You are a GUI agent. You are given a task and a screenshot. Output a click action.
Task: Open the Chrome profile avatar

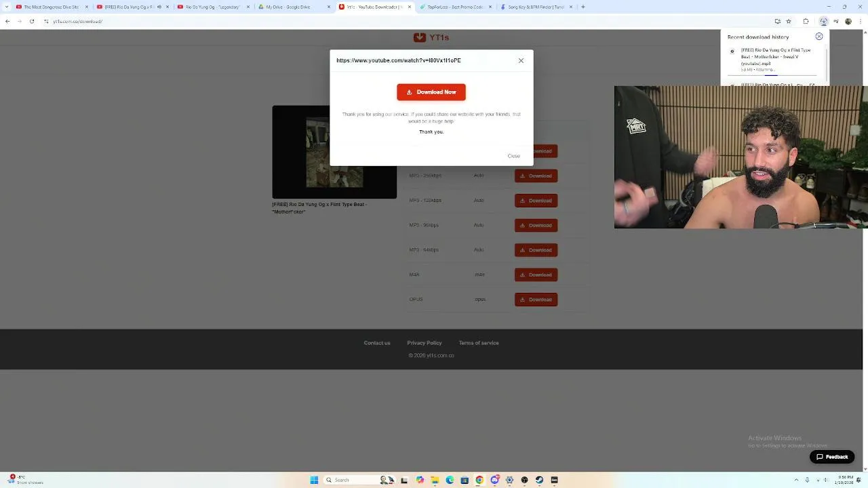click(848, 21)
